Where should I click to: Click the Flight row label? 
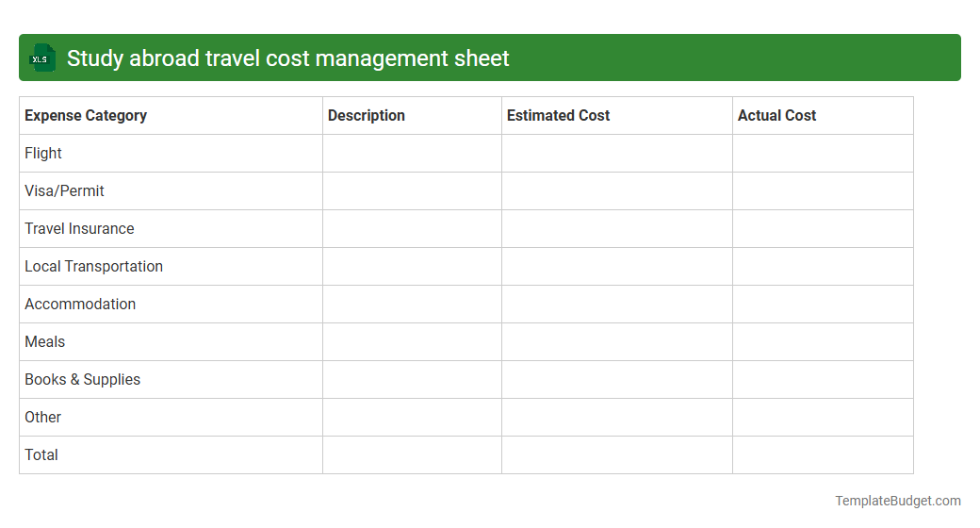pos(43,154)
